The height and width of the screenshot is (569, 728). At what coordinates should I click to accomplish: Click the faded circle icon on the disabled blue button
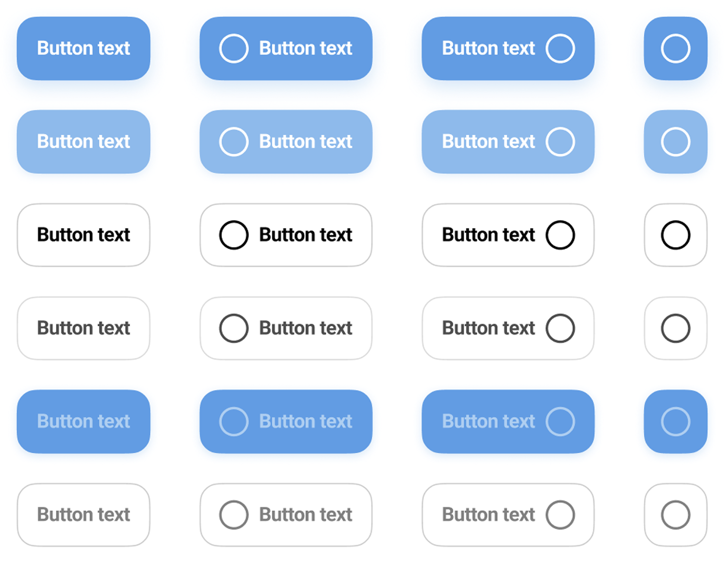click(x=234, y=422)
